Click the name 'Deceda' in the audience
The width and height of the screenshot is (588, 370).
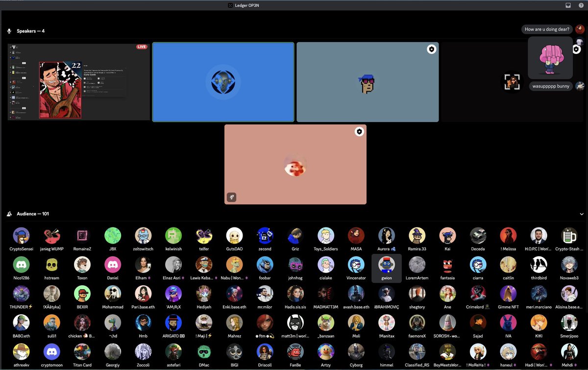(x=478, y=249)
